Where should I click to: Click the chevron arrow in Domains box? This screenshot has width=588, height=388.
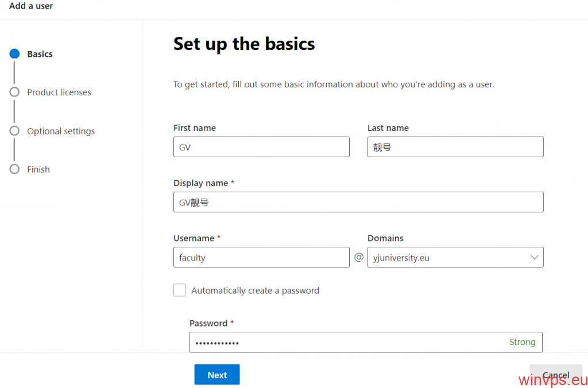pos(534,258)
